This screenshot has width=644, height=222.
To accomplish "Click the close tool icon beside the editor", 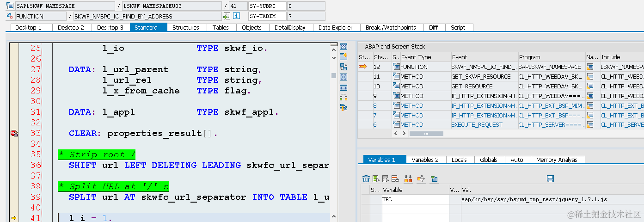I will click(343, 47).
